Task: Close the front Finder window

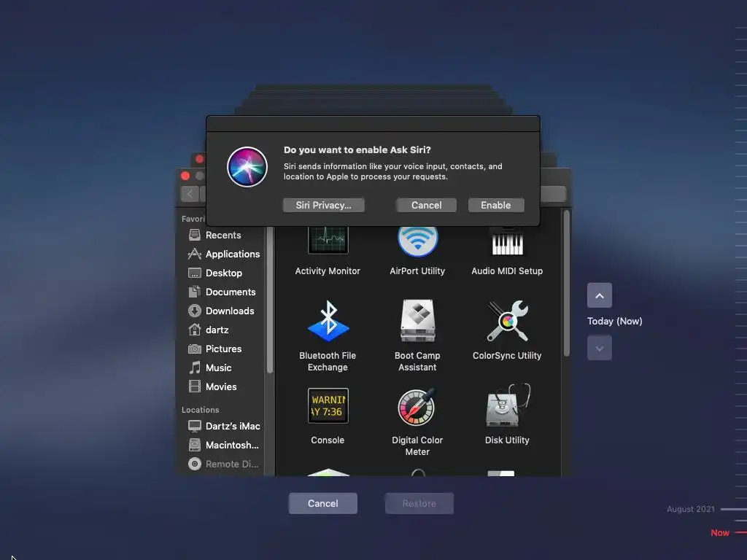Action: pos(185,176)
